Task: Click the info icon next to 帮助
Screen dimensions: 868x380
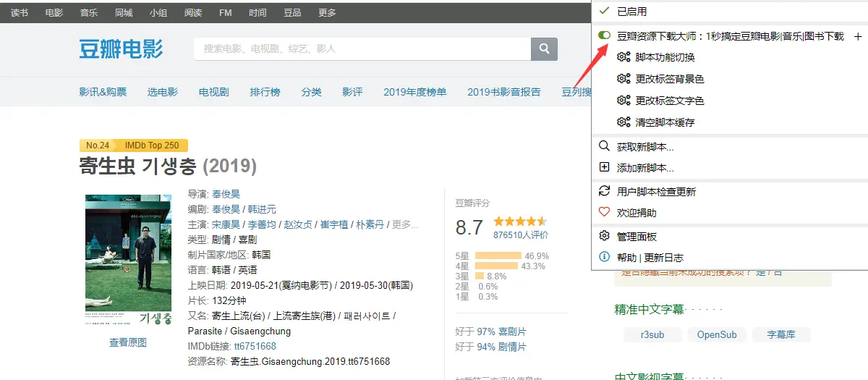Action: [x=605, y=257]
